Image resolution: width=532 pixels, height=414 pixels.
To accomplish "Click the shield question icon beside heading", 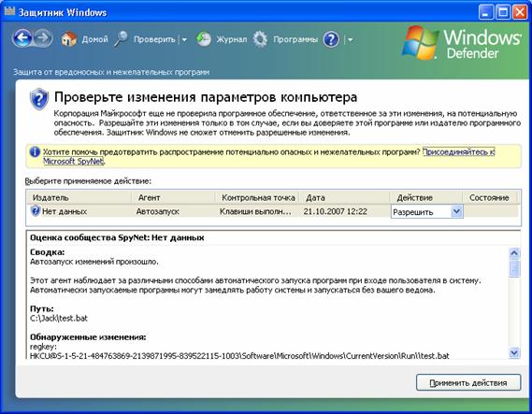I will coord(39,99).
